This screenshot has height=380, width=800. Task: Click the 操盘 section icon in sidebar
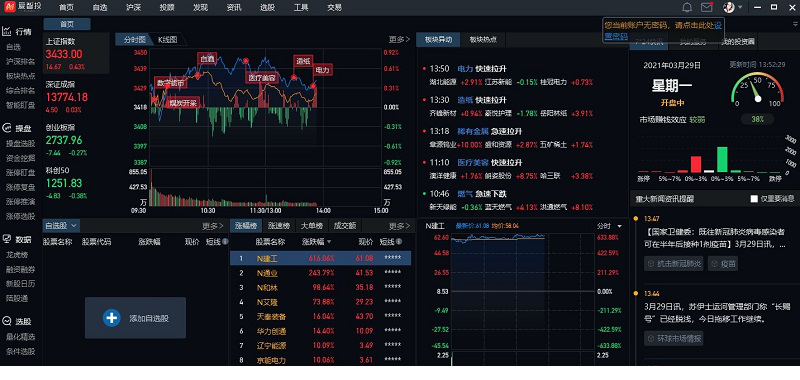(7, 128)
